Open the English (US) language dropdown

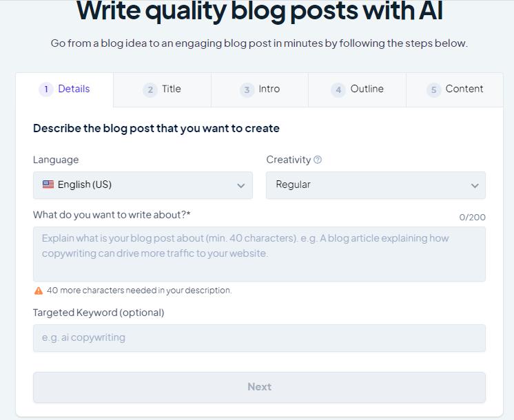point(143,185)
